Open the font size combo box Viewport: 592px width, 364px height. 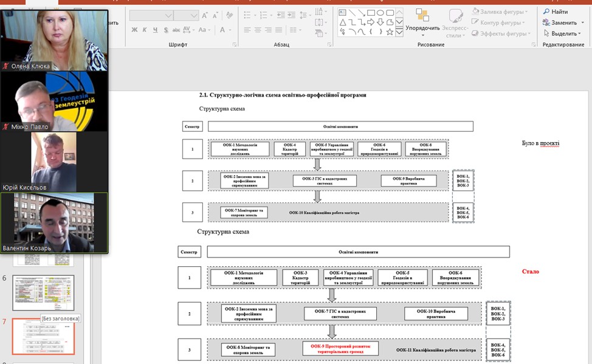[x=194, y=15]
